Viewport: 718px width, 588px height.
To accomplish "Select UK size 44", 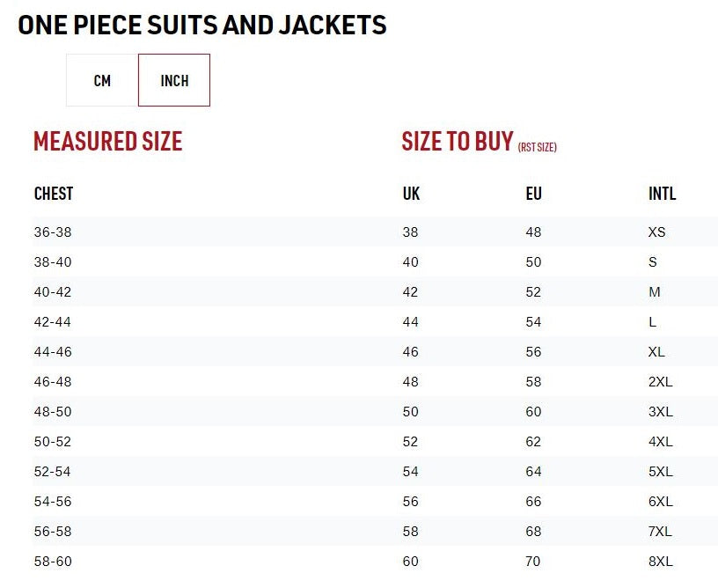I will tap(408, 322).
